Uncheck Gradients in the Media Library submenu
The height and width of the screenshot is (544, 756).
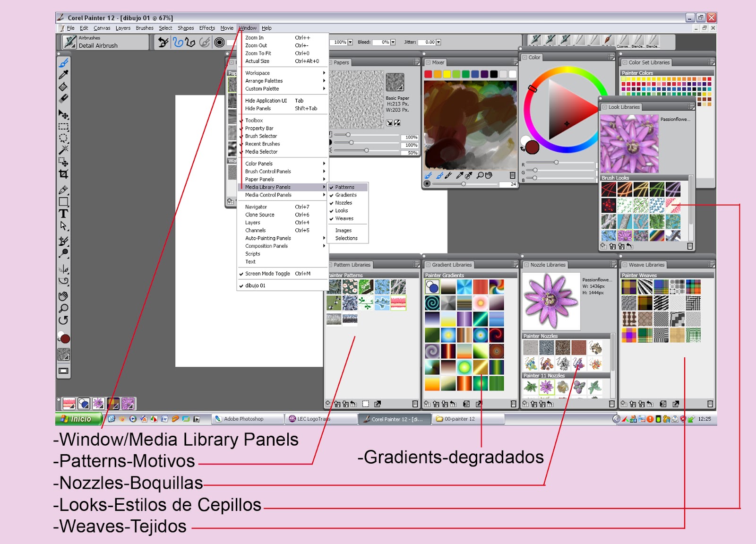[348, 195]
